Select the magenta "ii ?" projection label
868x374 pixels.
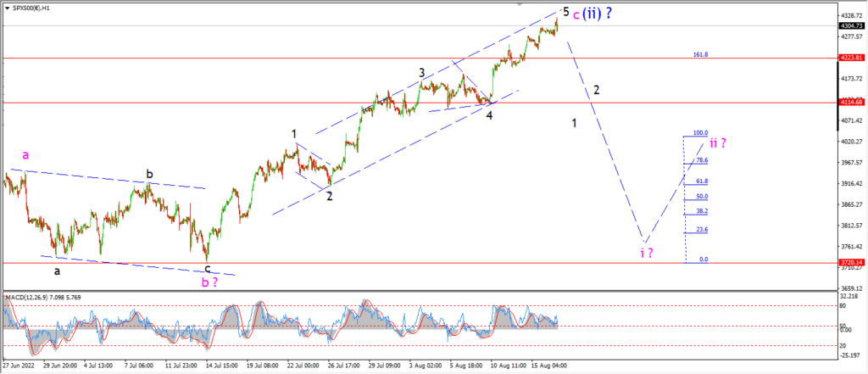(718, 143)
